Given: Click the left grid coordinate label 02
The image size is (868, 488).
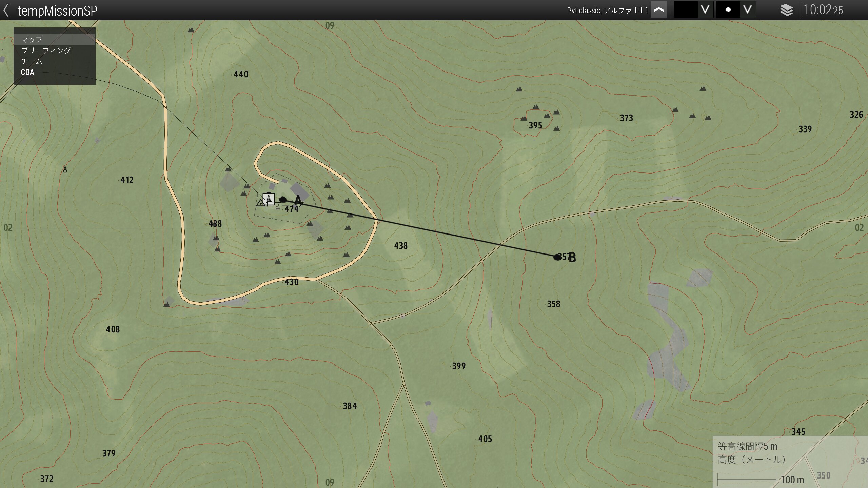Looking at the screenshot, I should click(8, 227).
